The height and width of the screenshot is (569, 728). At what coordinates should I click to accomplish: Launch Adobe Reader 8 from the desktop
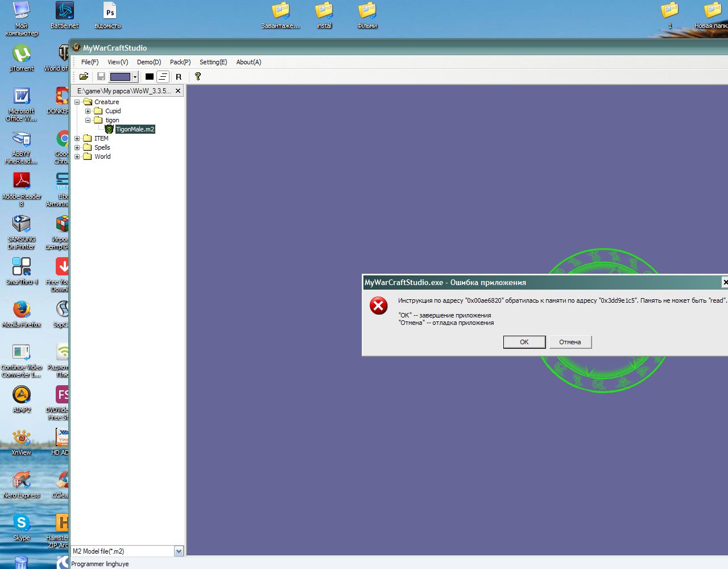[x=22, y=189]
